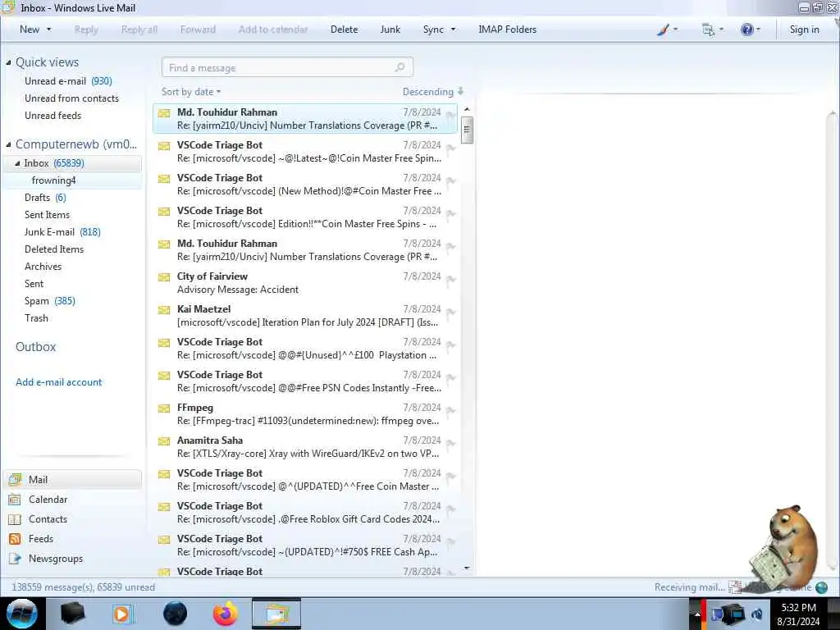Open the Contacts book icon

15,519
